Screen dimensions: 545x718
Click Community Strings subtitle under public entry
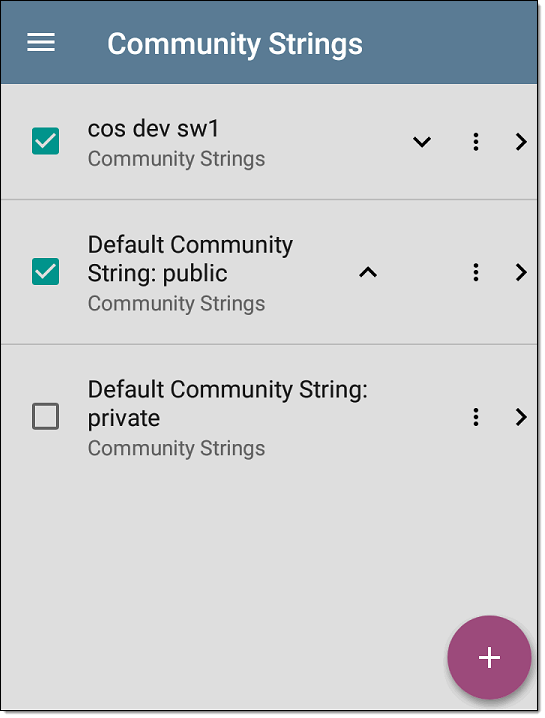pos(176,304)
